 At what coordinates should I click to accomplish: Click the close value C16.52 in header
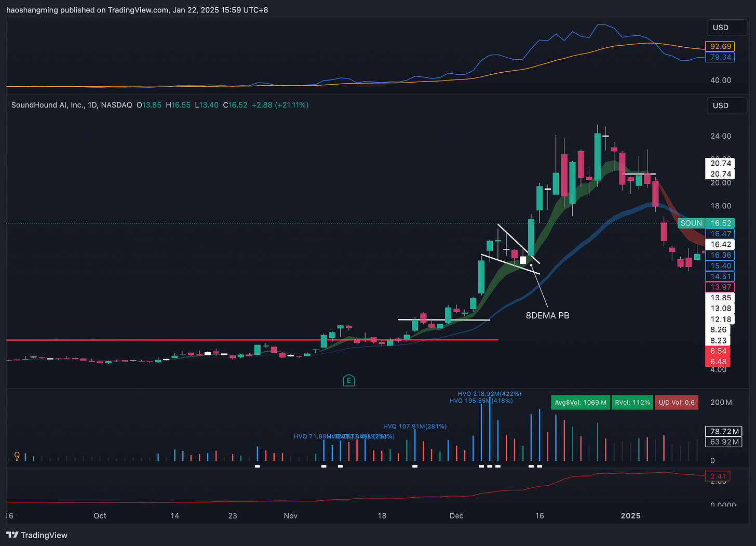point(235,105)
